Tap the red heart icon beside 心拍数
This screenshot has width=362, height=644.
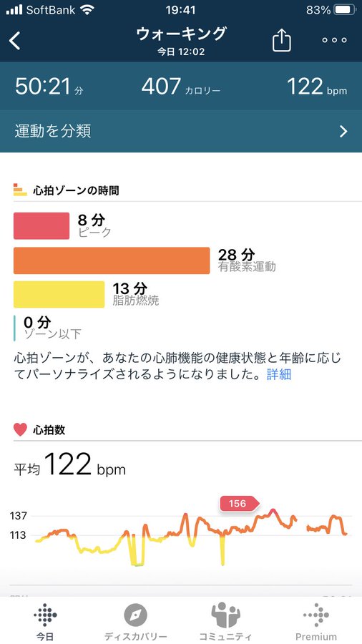point(20,429)
